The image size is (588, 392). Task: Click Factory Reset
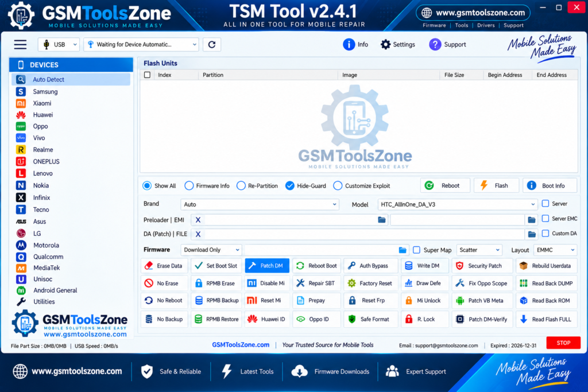coord(370,284)
